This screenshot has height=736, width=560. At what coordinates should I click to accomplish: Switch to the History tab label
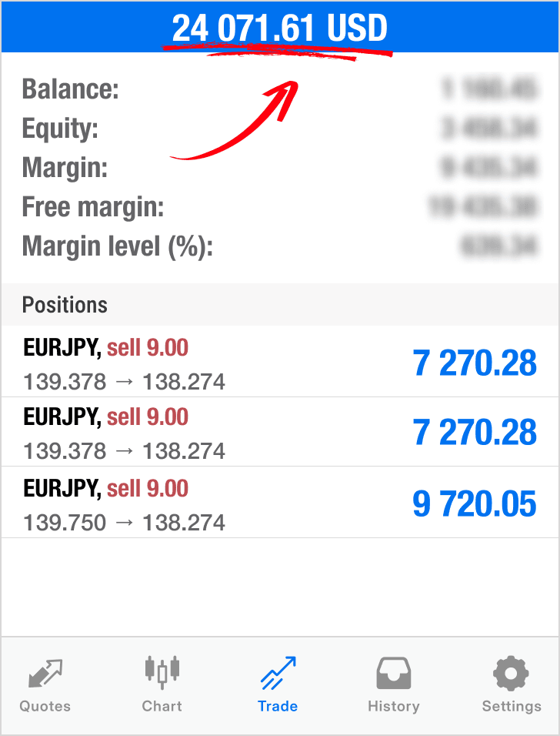click(x=394, y=706)
